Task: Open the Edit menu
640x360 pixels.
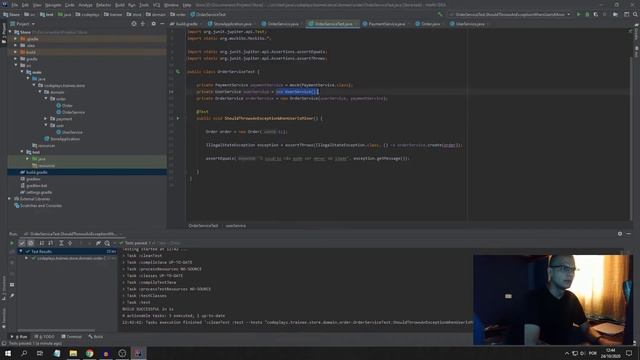Action: coord(25,5)
